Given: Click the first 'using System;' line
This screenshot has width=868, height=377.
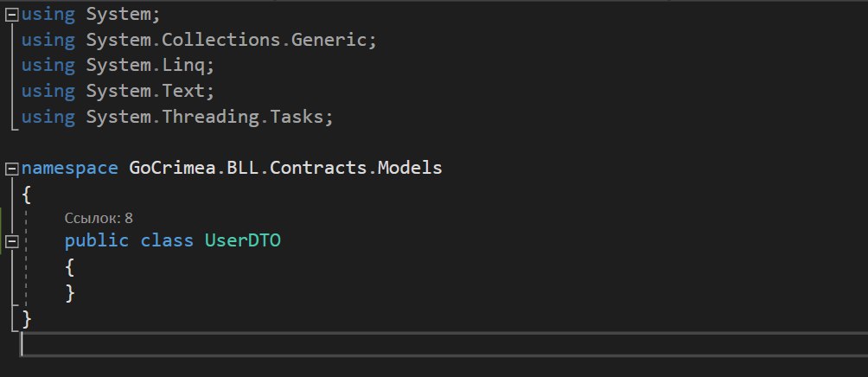Looking at the screenshot, I should [x=91, y=15].
